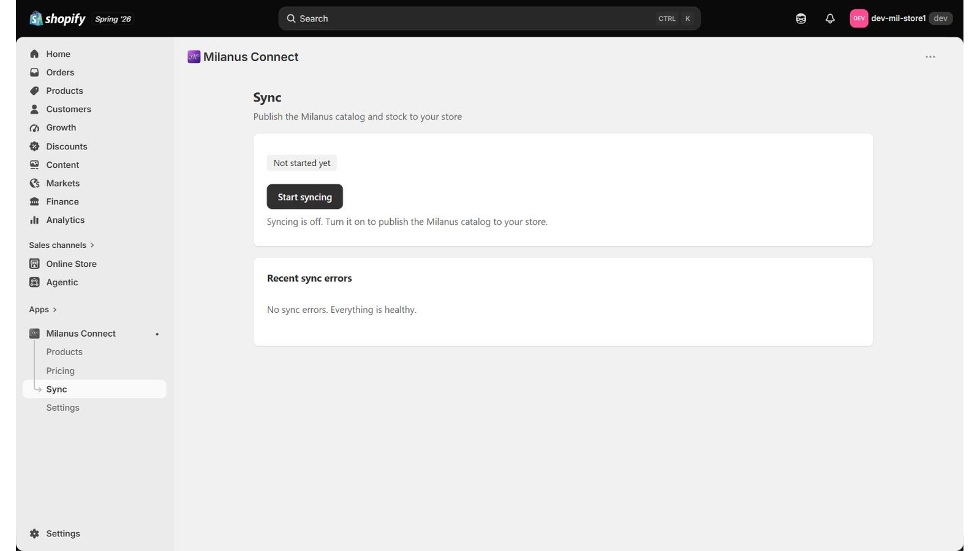The height and width of the screenshot is (551, 980).
Task: Click the 'Recent sync errors' heading
Action: pyautogui.click(x=309, y=279)
